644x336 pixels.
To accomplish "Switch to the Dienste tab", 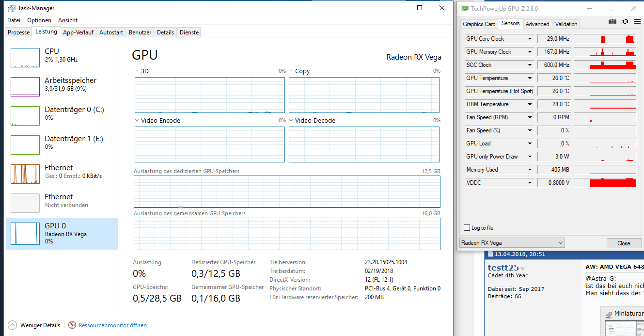I will [189, 32].
